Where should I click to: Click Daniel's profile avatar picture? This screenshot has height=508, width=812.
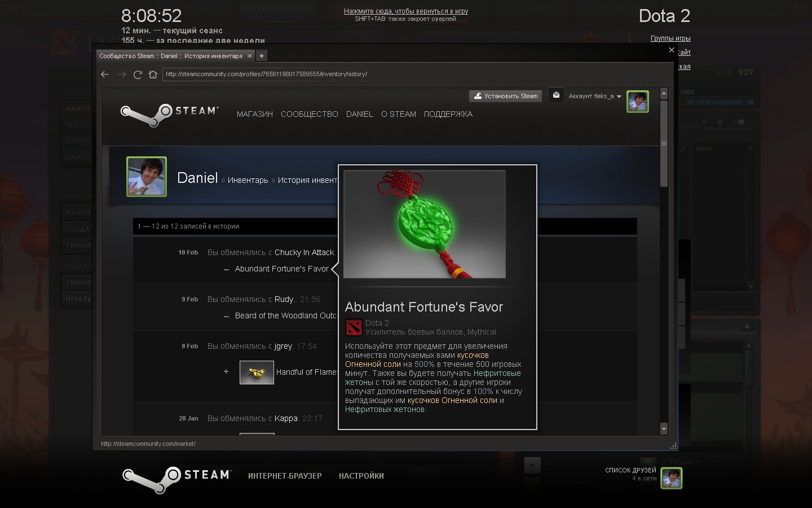point(147,177)
